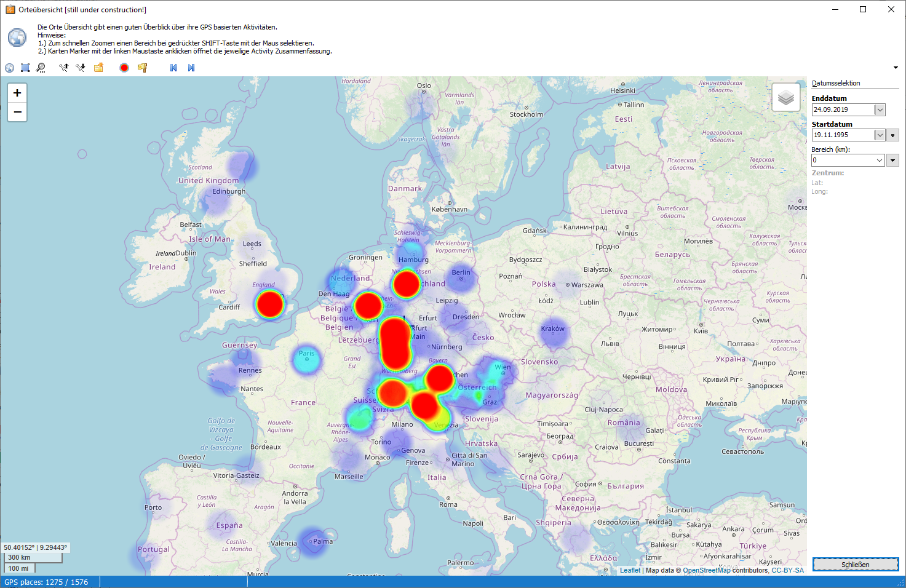Click the yellow flag marker icon
906x588 pixels.
click(x=142, y=68)
